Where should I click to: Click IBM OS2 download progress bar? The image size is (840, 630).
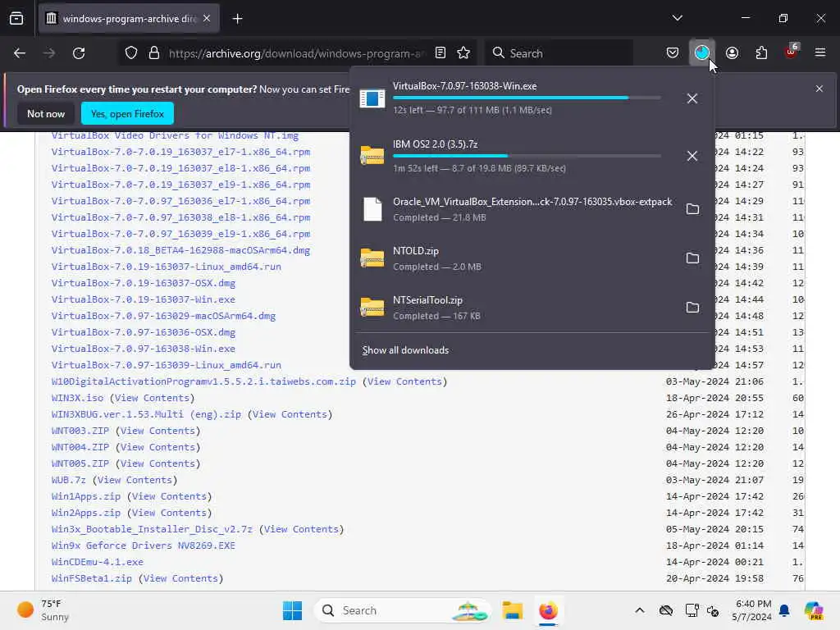tap(527, 156)
